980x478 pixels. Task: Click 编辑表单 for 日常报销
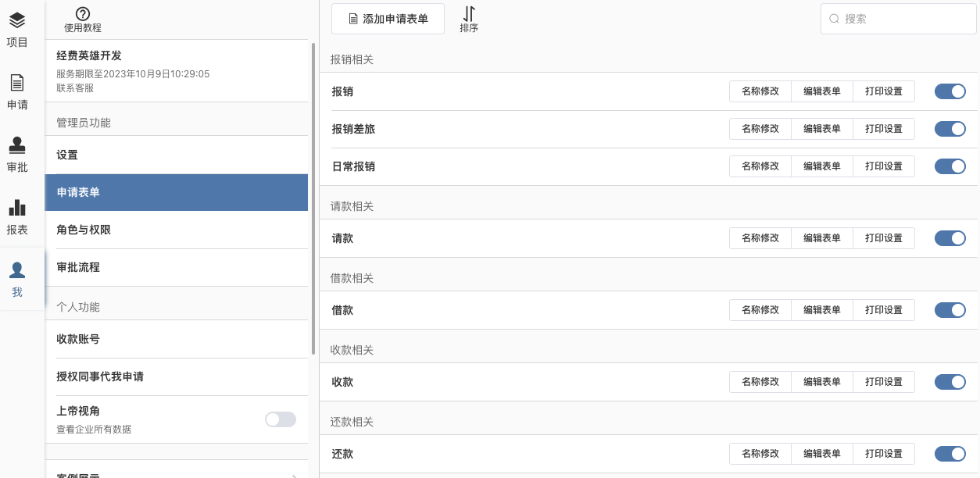(822, 166)
